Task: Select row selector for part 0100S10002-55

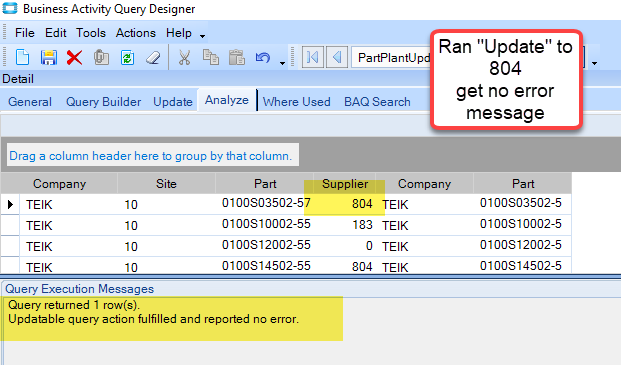Action: [10, 225]
